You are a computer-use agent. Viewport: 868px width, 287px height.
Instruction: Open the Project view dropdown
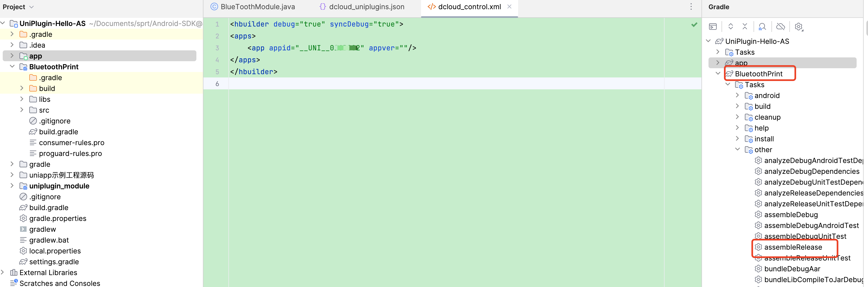point(31,7)
